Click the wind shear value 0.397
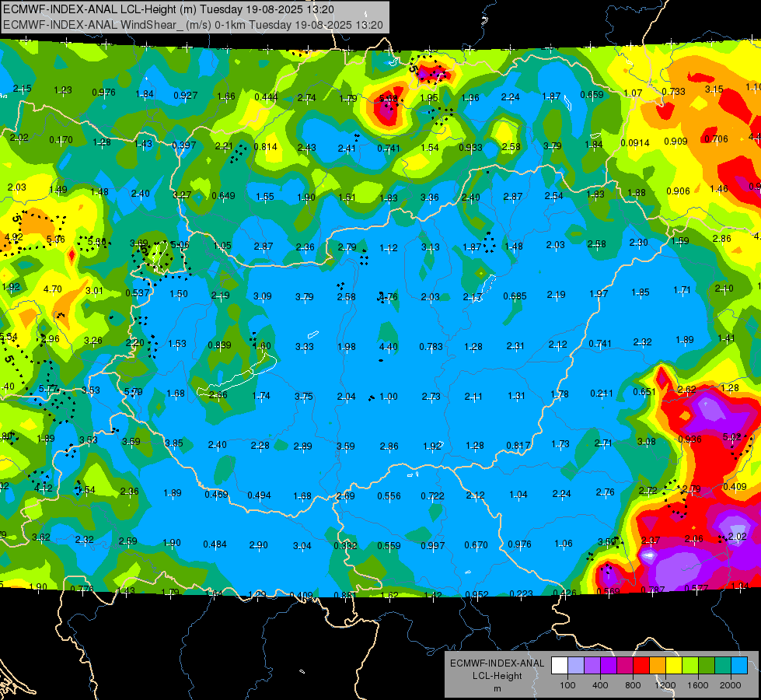The width and height of the screenshot is (761, 700). (x=184, y=145)
